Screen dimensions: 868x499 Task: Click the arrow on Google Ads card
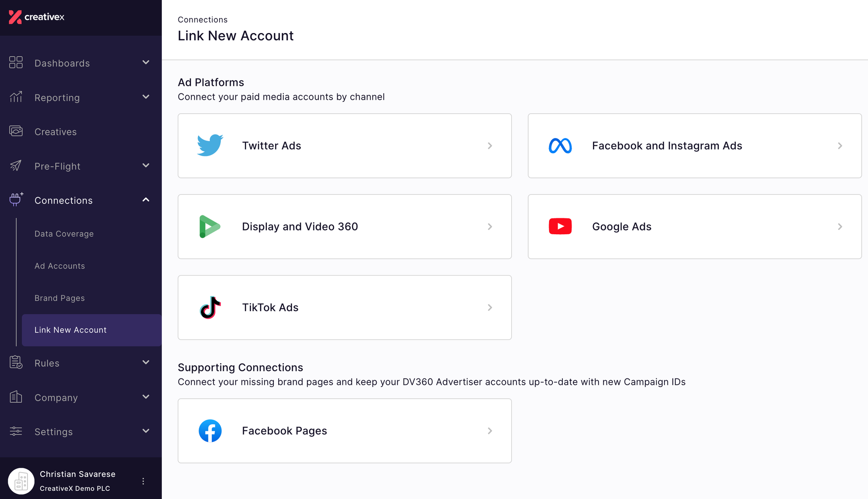pos(840,227)
